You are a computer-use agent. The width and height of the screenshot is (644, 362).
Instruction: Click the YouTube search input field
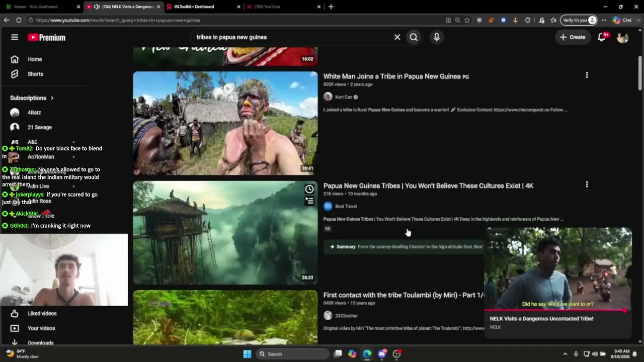(292, 37)
